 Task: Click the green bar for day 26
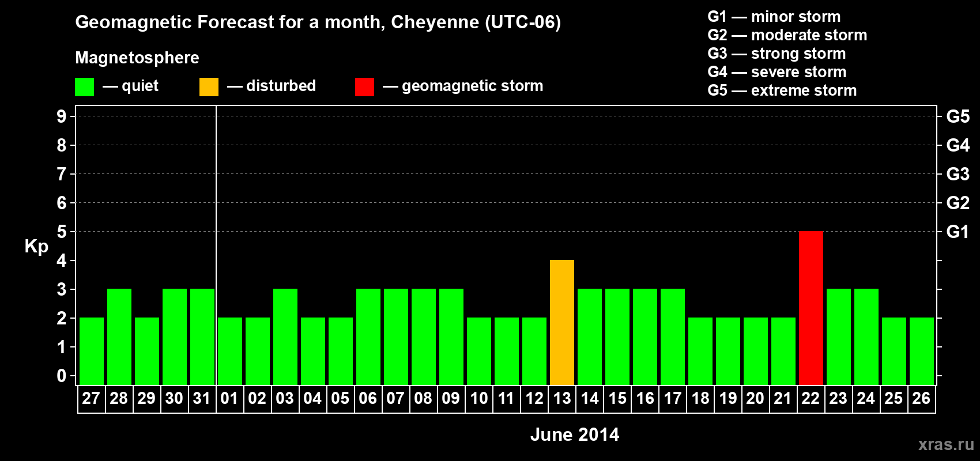pyautogui.click(x=921, y=351)
